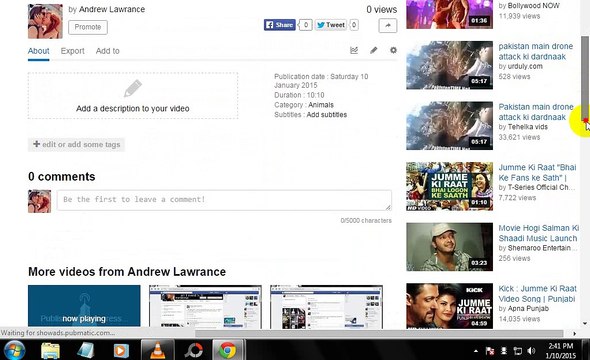Click the volume speaker tray icon
This screenshot has width=590, height=360.
531,351
